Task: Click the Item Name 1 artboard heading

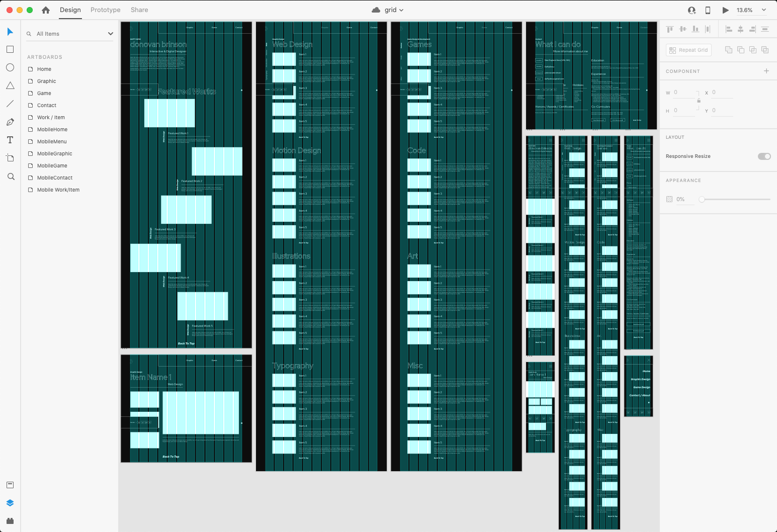Action: pyautogui.click(x=151, y=377)
